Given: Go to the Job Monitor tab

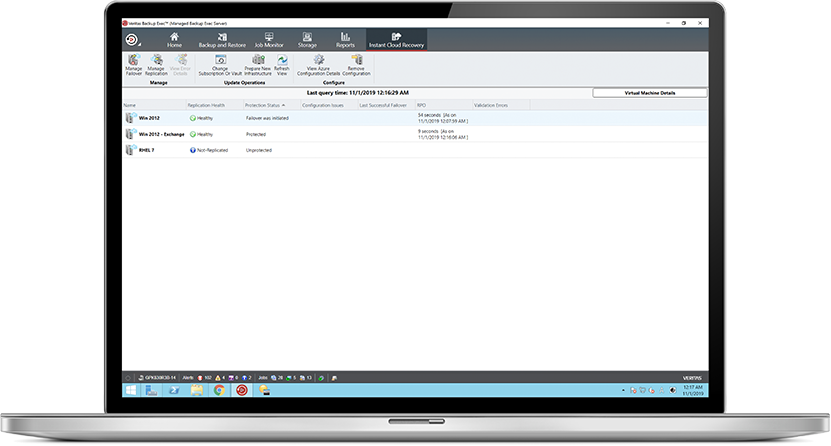Looking at the screenshot, I should click(267, 40).
